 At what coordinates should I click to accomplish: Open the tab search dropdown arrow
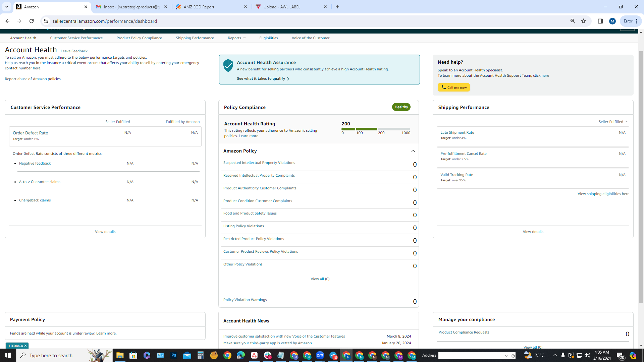coord(6,7)
